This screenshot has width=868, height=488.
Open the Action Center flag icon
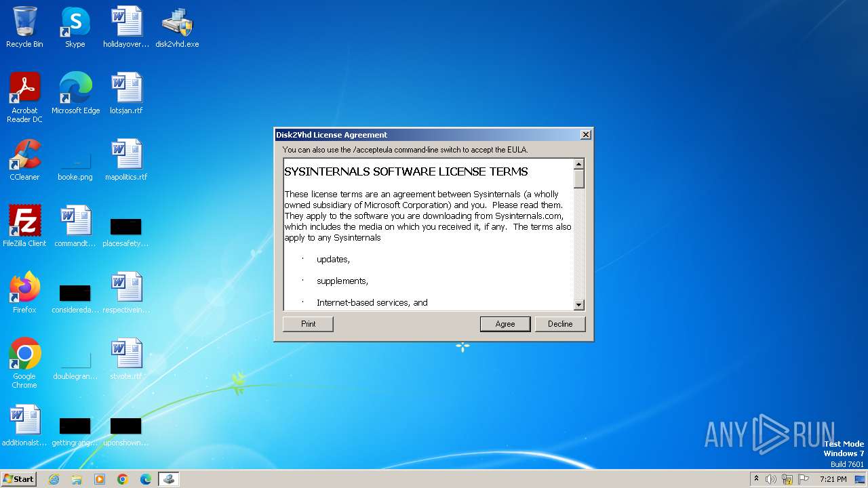click(804, 479)
